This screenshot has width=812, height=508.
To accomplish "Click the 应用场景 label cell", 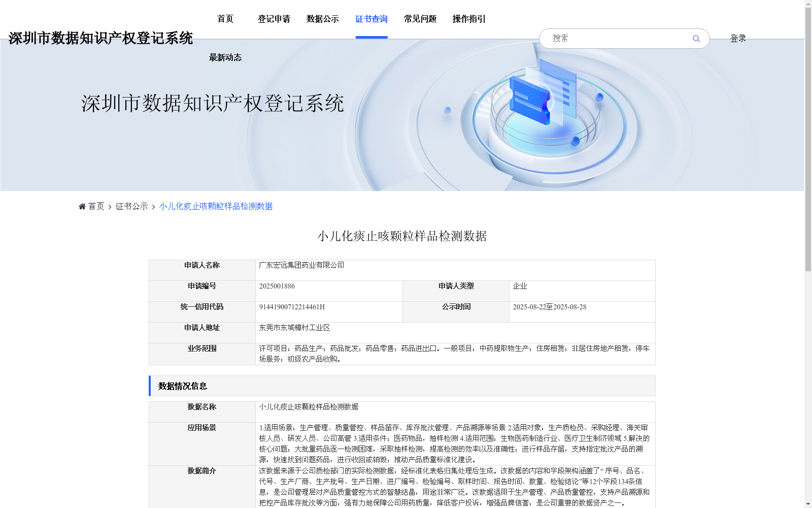I will coord(202,444).
